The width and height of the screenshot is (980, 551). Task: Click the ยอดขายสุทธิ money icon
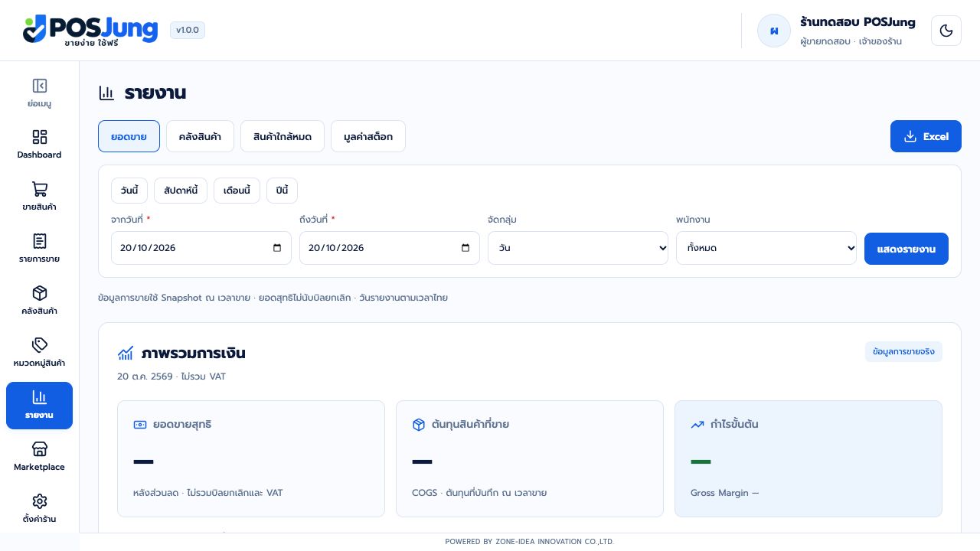[x=140, y=425]
